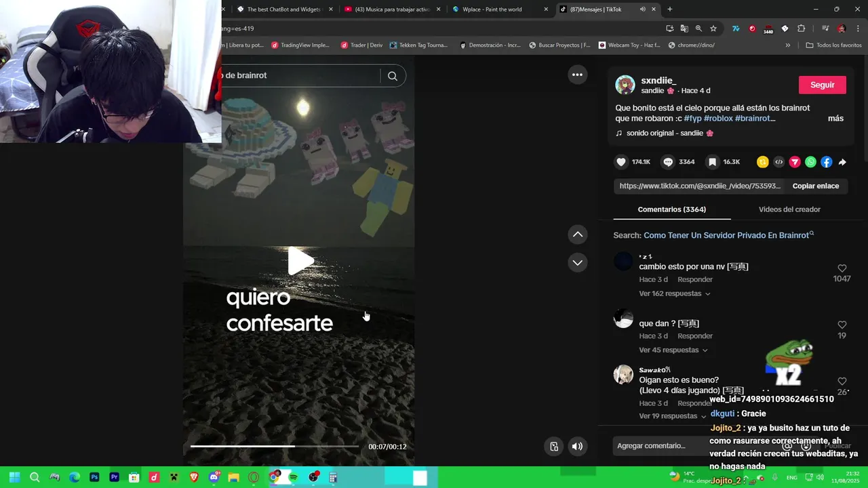Open the media controls icon in toolbar

coord(825,28)
